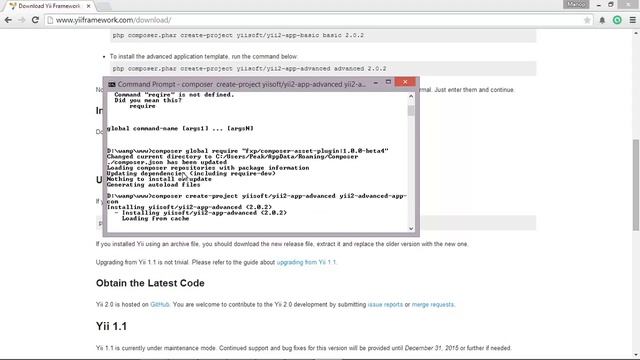Close the Download Yii Framework tab
Screen dimensions: 640x360
[x=89, y=6]
